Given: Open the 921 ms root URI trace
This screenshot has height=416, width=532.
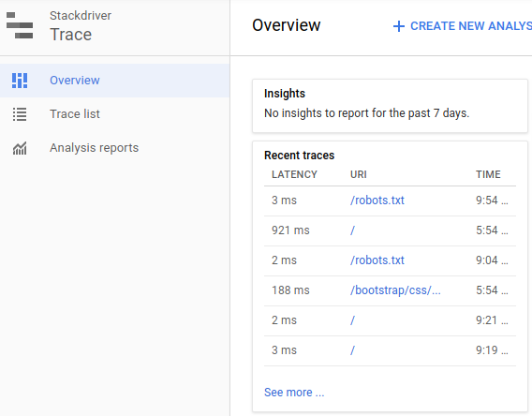Looking at the screenshot, I should (352, 230).
